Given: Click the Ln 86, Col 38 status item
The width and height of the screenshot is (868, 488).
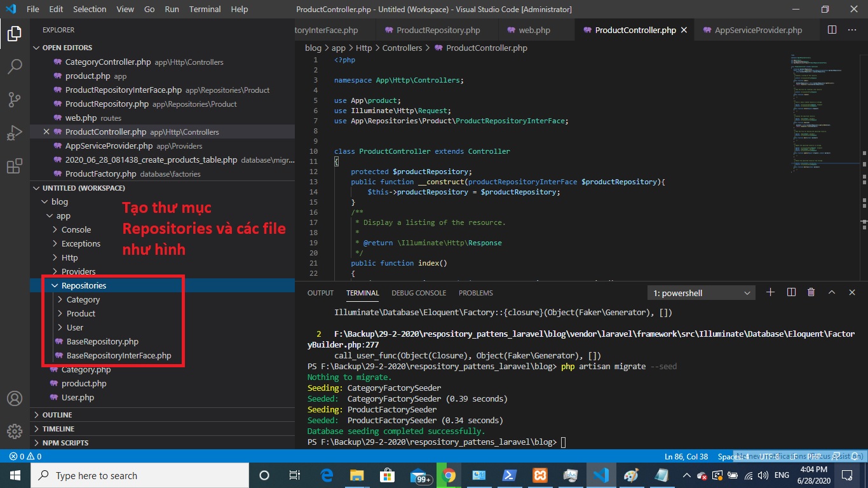Looking at the screenshot, I should (686, 456).
